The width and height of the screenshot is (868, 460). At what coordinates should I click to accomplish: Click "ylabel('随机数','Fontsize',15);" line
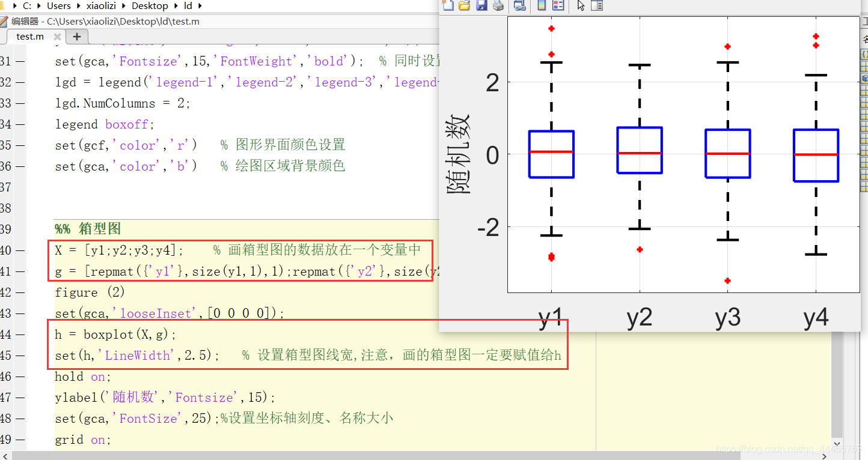pos(165,398)
